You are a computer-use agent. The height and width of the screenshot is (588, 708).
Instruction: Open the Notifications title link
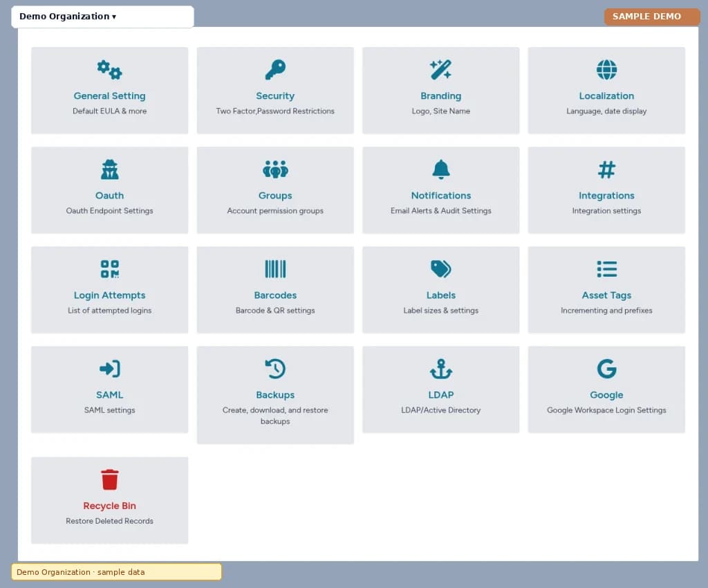440,196
